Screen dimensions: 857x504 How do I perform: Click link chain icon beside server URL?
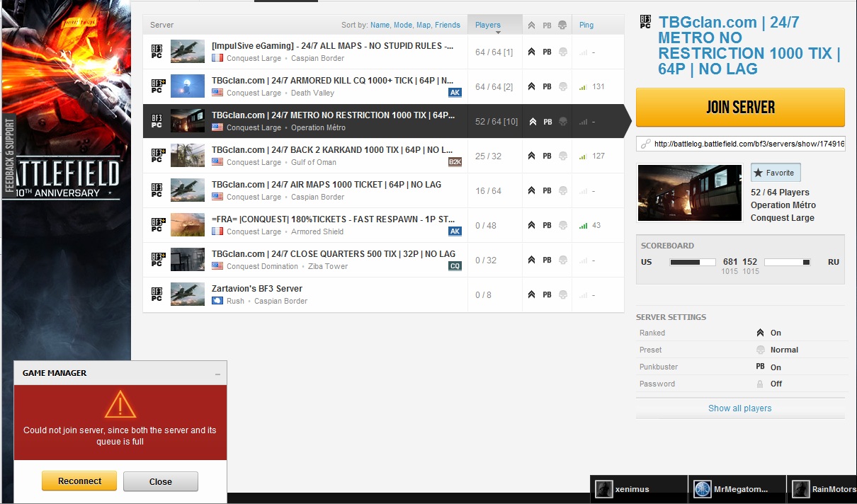(645, 144)
